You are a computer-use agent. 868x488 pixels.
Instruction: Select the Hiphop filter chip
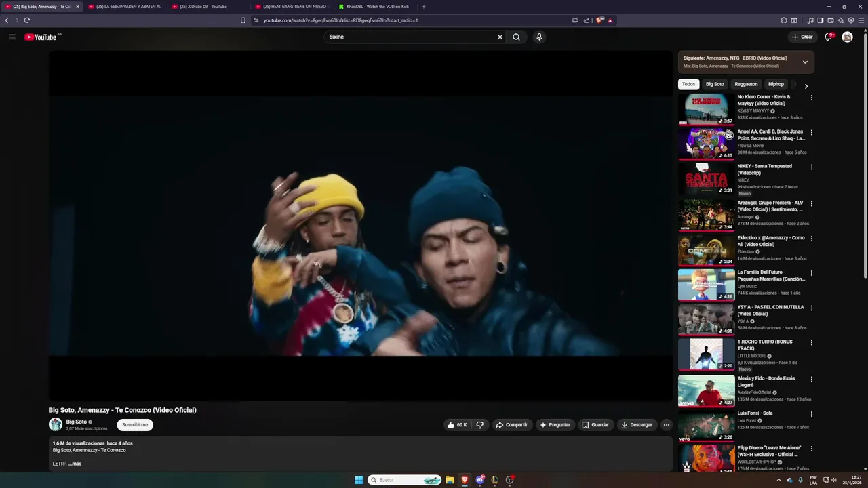coord(776,84)
